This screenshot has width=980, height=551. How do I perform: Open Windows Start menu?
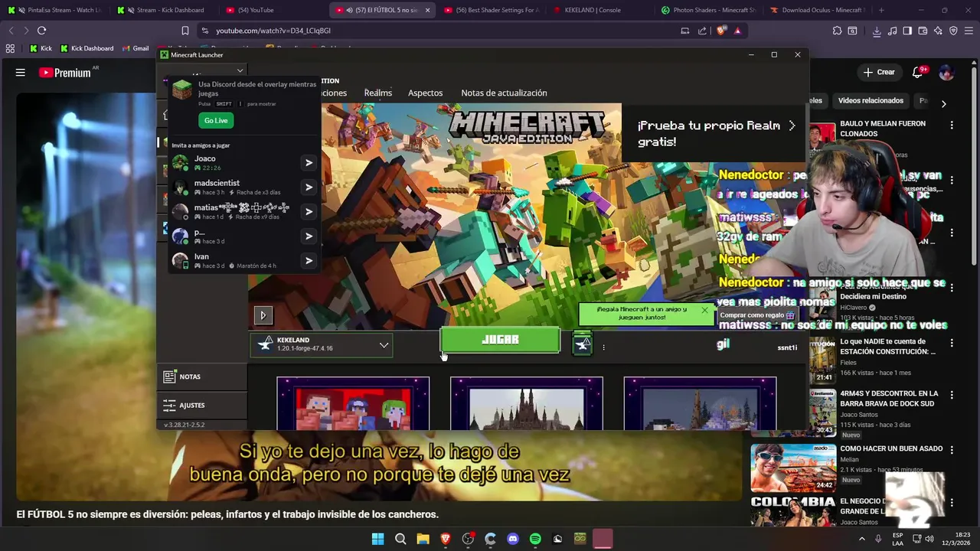(377, 539)
